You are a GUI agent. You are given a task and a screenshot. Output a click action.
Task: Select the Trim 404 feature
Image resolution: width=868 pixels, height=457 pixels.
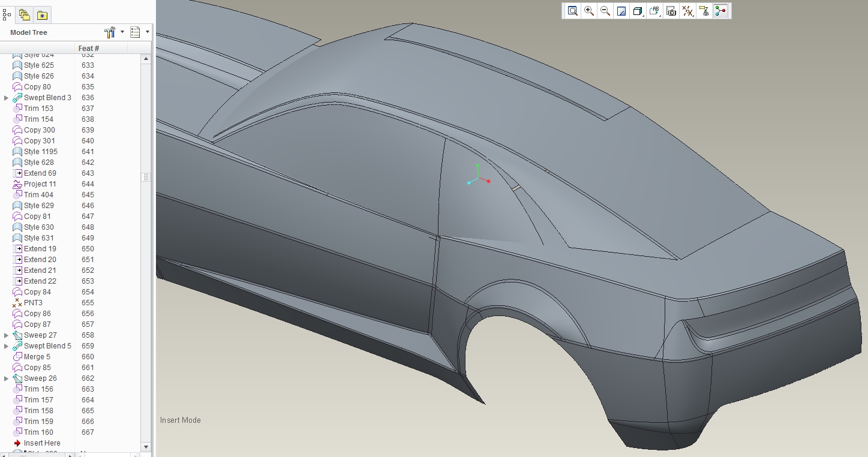(x=38, y=195)
